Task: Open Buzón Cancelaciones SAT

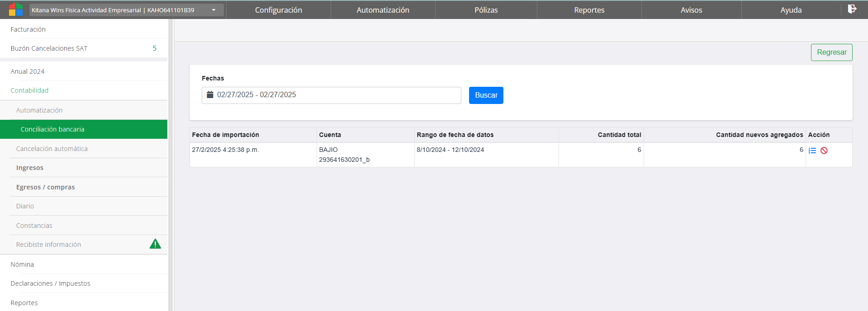Action: [49, 48]
